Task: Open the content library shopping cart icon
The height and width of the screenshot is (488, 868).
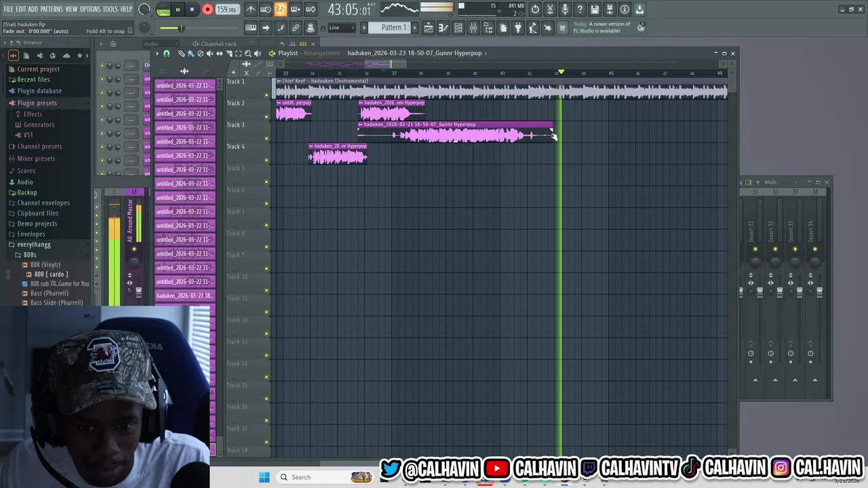Action: [562, 28]
